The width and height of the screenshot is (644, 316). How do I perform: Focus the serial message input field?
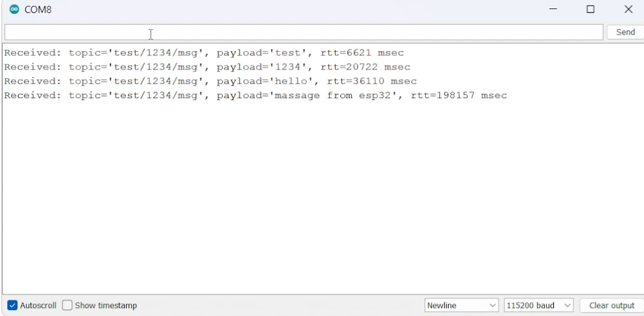coord(304,33)
